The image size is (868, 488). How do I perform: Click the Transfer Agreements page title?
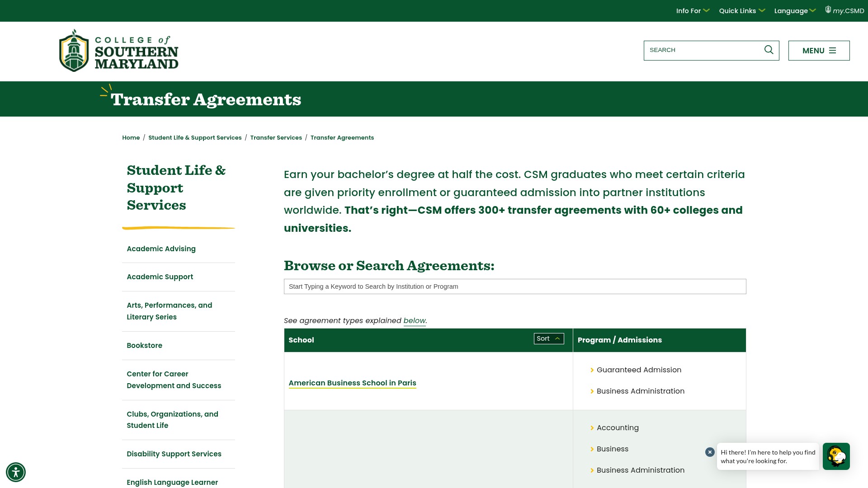point(206,99)
